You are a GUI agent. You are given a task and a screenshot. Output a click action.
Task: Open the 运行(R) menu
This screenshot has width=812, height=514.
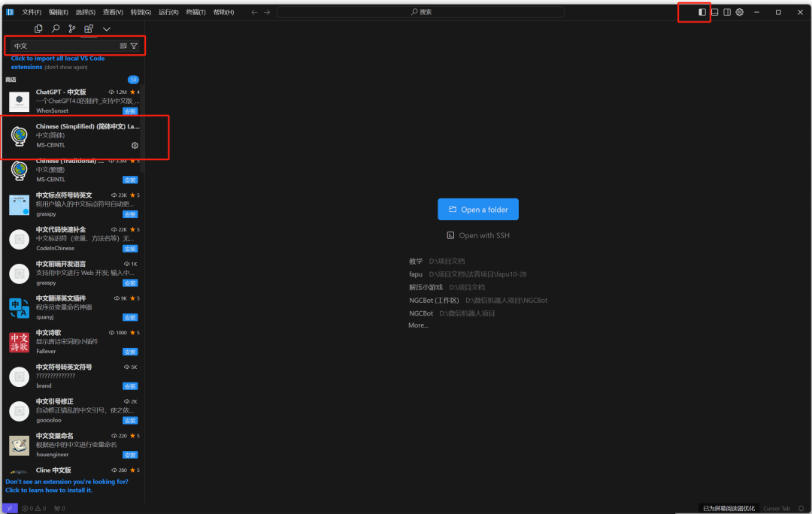point(168,12)
